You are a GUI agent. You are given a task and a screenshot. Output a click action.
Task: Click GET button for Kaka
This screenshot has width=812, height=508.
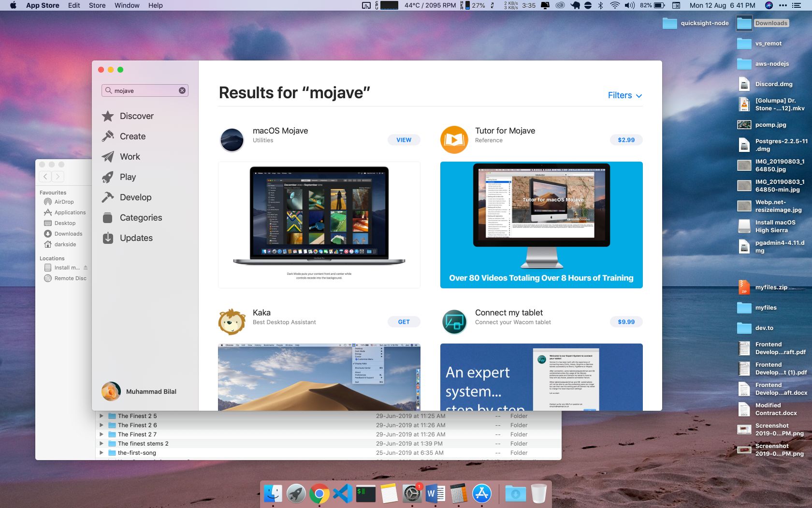point(404,322)
